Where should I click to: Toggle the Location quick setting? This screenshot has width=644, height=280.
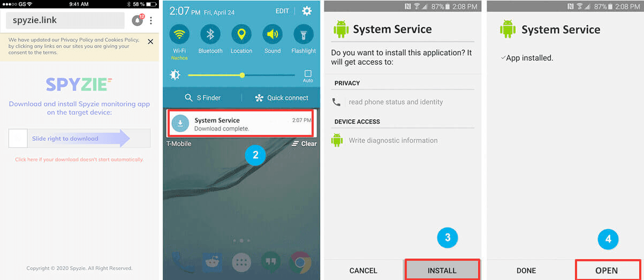click(x=241, y=35)
